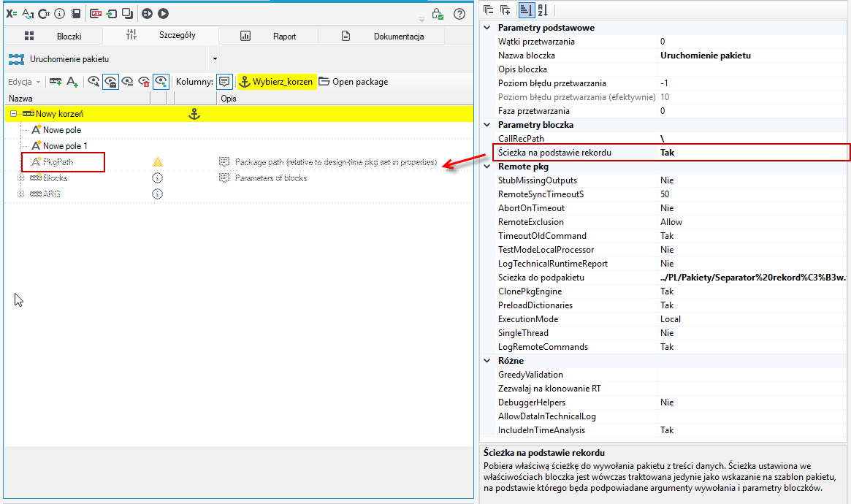This screenshot has height=504, width=851.
Task: Switch to the Szczegóły tab
Action: [x=161, y=35]
